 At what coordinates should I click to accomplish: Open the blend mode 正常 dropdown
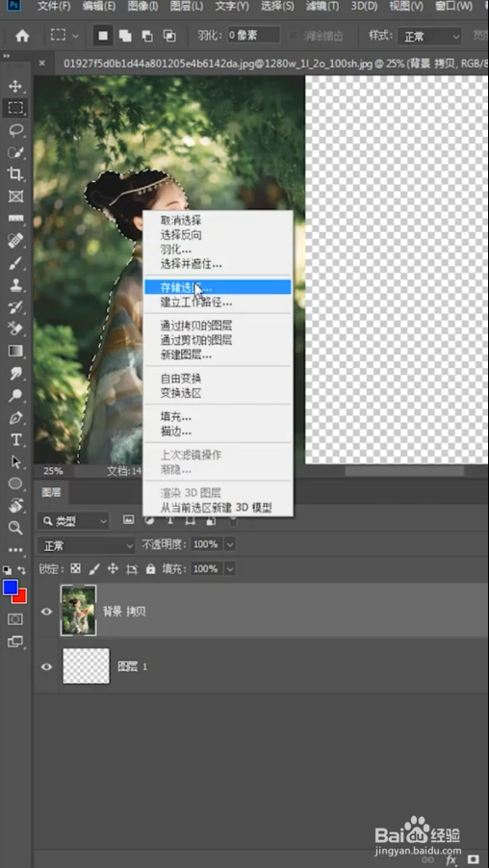click(87, 545)
